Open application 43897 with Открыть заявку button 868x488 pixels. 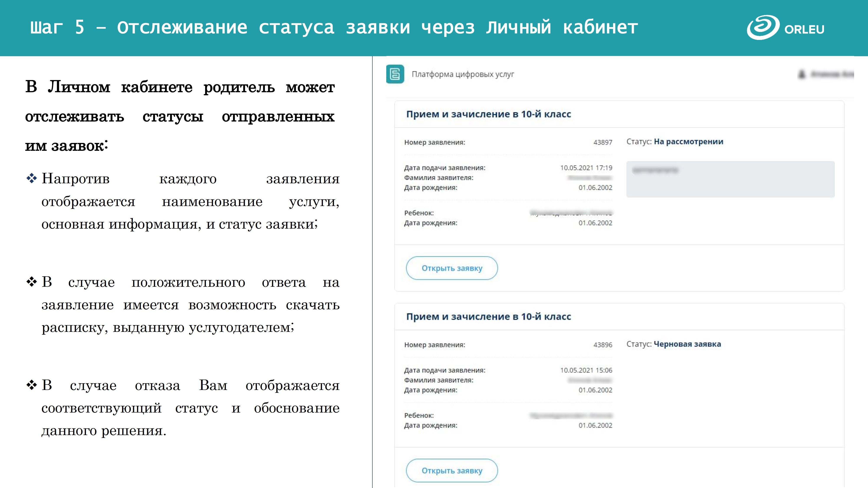pos(452,268)
